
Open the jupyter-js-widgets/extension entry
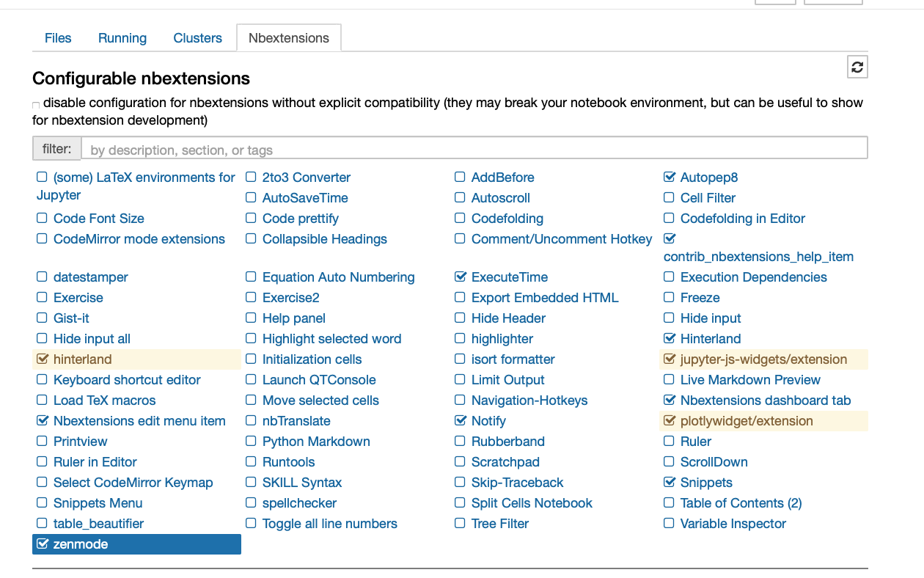point(763,359)
